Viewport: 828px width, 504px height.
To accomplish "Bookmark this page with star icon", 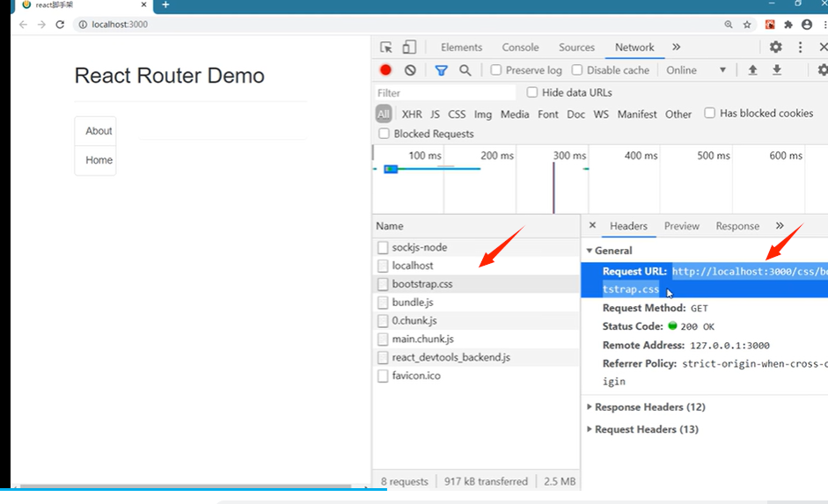I will click(x=747, y=25).
